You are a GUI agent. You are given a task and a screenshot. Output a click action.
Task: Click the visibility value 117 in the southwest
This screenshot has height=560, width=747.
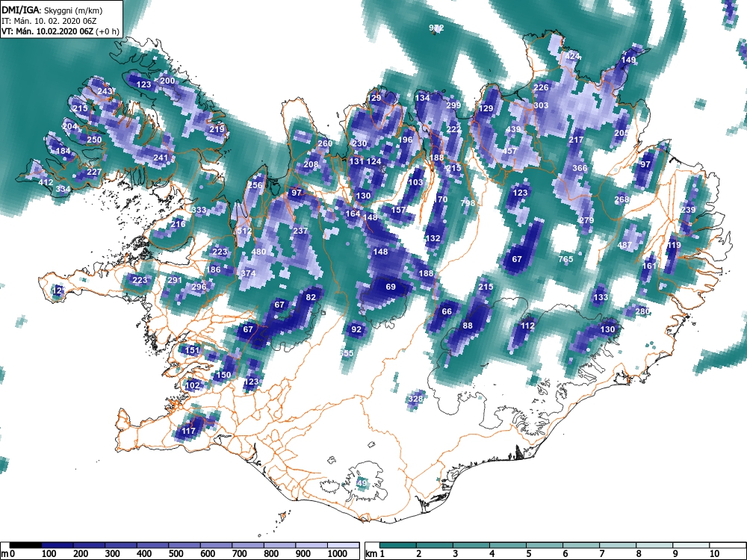[x=189, y=431]
